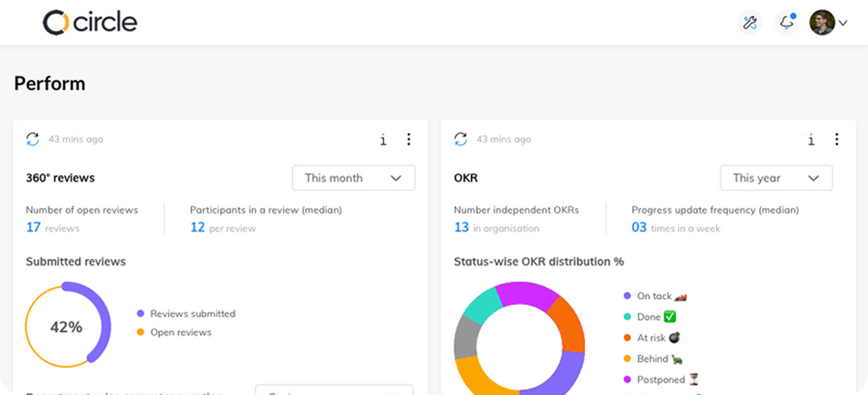Click the turtle emoji beside Behind
Image resolution: width=868 pixels, height=395 pixels.
pyautogui.click(x=677, y=359)
